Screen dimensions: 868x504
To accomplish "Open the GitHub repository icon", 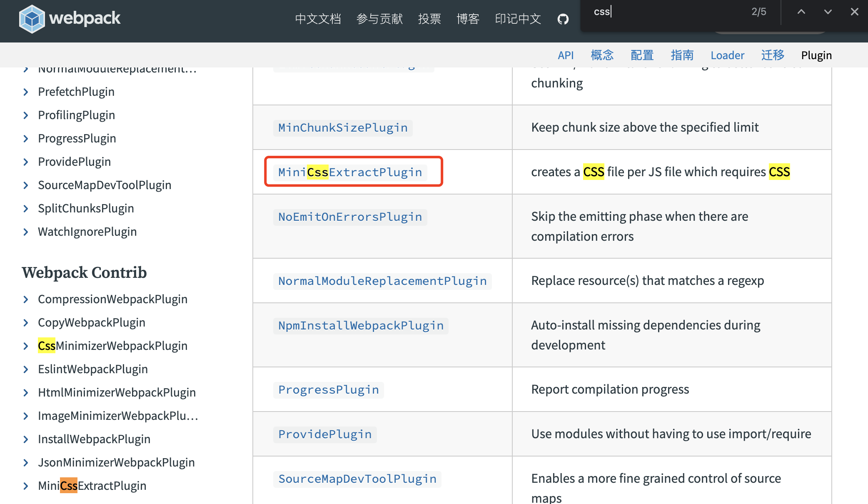I will point(563,19).
